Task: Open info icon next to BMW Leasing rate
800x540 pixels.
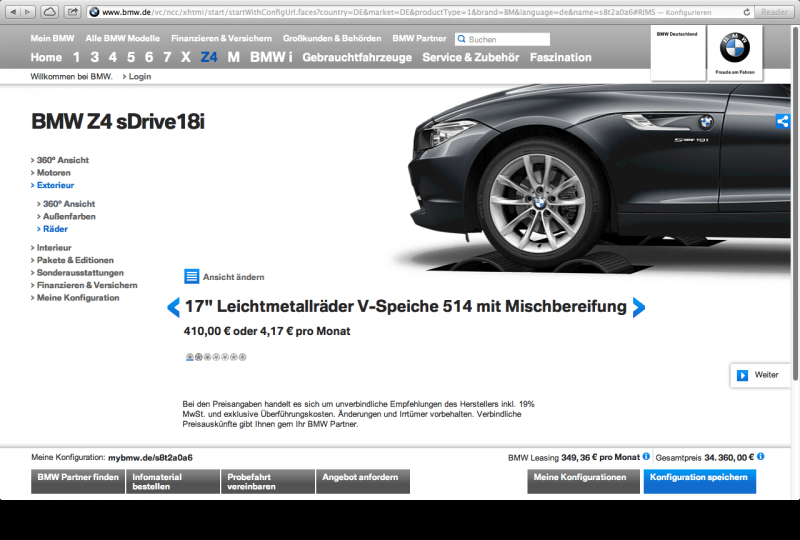Action: pos(646,456)
